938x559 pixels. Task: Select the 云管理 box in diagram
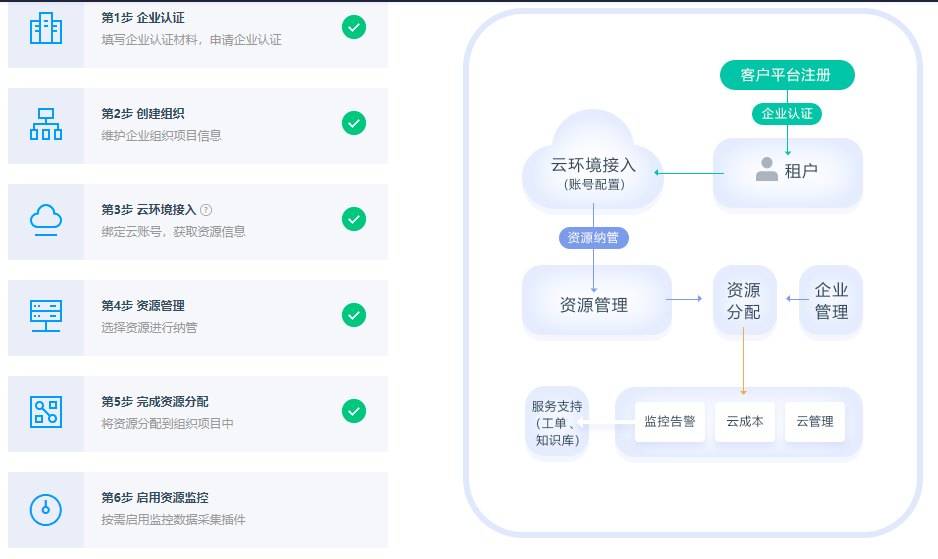[x=814, y=422]
